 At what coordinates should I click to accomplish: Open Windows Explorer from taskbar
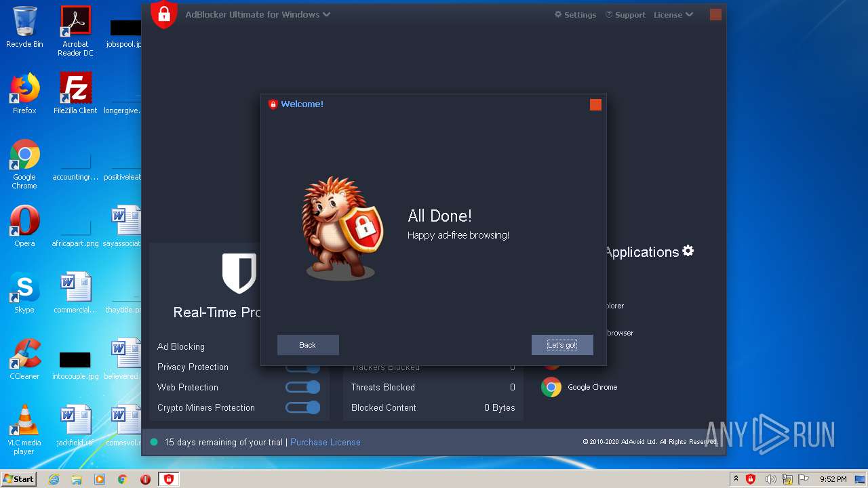coord(77,479)
